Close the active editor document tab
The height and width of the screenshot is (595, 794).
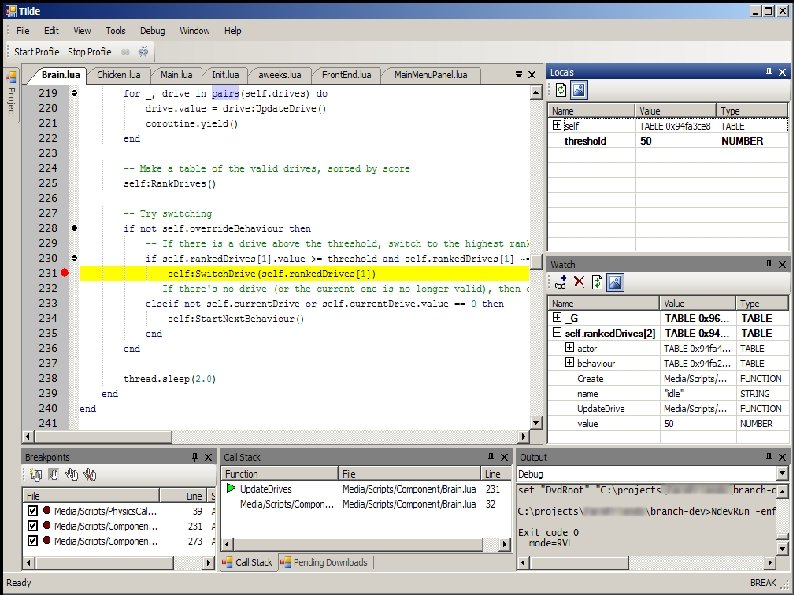[x=532, y=74]
